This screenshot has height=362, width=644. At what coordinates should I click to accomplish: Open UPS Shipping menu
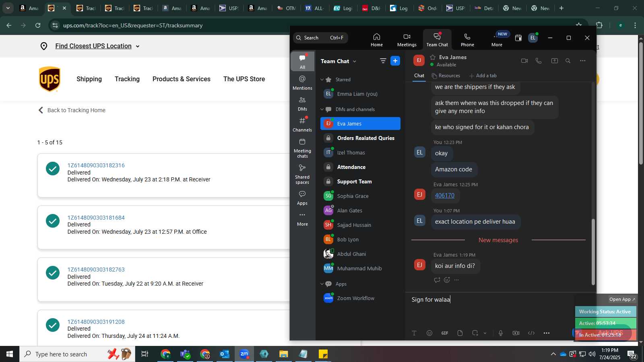[89, 79]
